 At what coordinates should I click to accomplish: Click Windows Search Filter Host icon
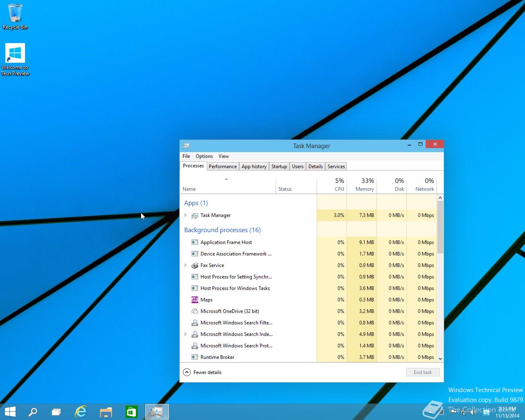pyautogui.click(x=195, y=323)
